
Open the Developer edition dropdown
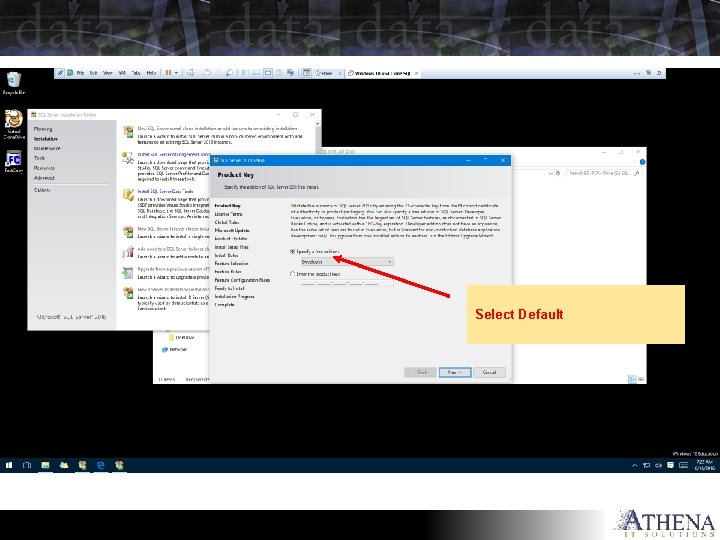point(347,262)
